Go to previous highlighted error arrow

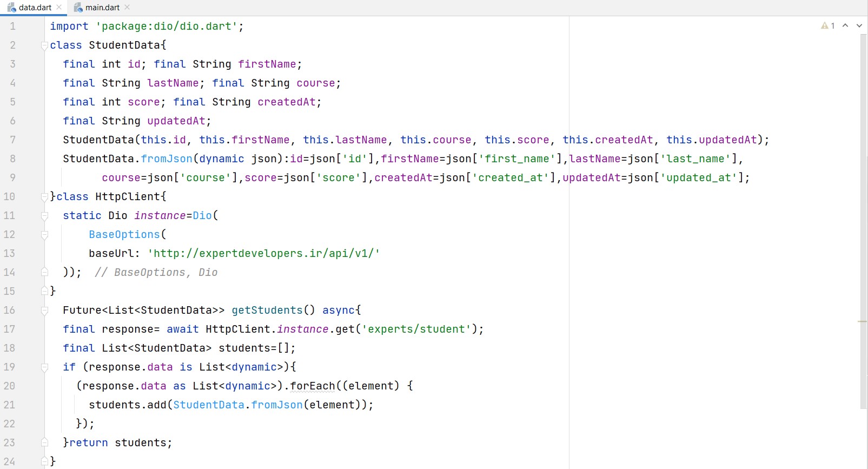point(845,25)
